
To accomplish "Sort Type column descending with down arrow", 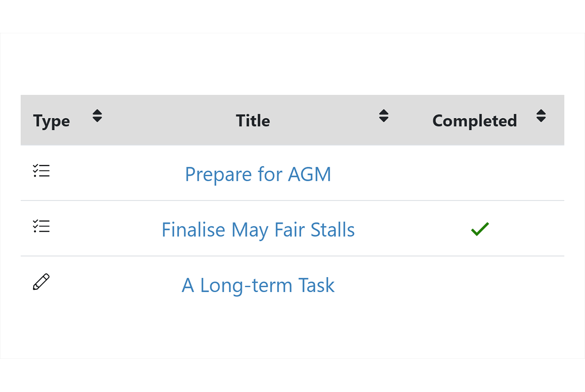I will (x=97, y=119).
